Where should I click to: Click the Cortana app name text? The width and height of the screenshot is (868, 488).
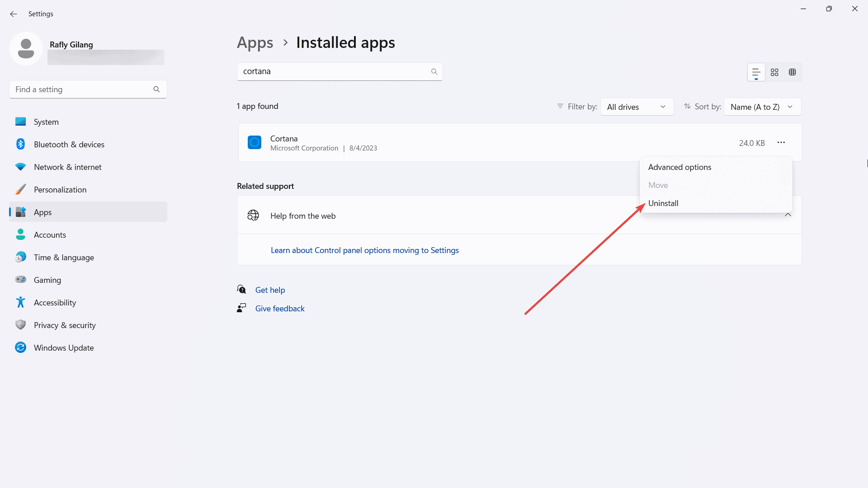(x=284, y=139)
